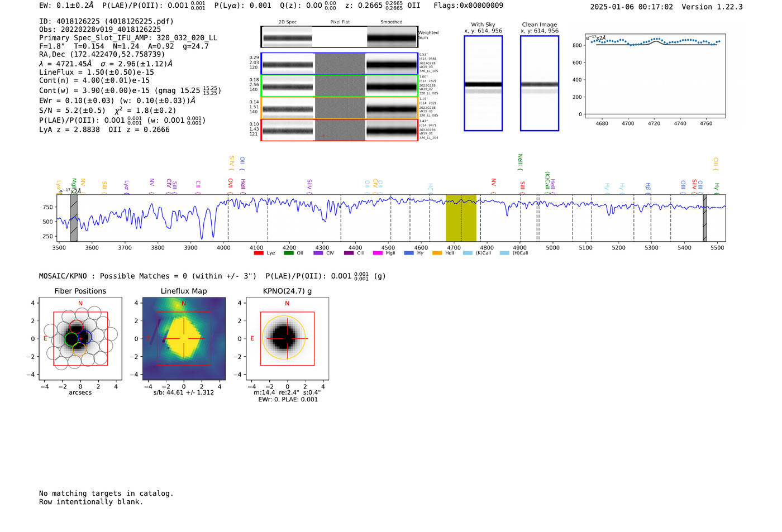Click the Lineflux Map image
Screen dimensions: 782x532
click(x=184, y=339)
